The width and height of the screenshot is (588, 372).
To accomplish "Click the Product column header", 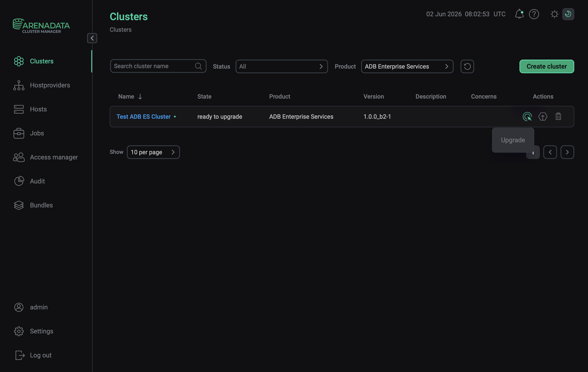I will 279,96.
